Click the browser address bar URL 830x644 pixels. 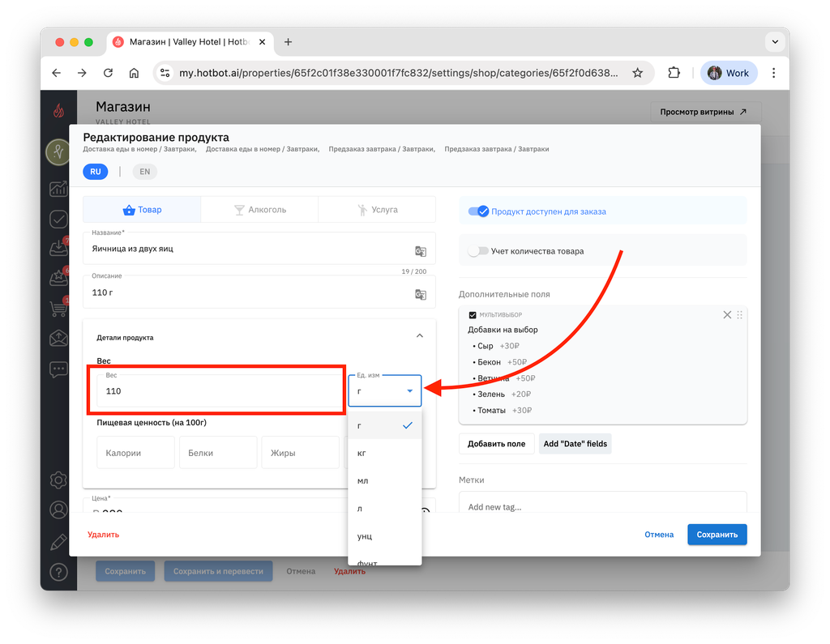(x=398, y=73)
